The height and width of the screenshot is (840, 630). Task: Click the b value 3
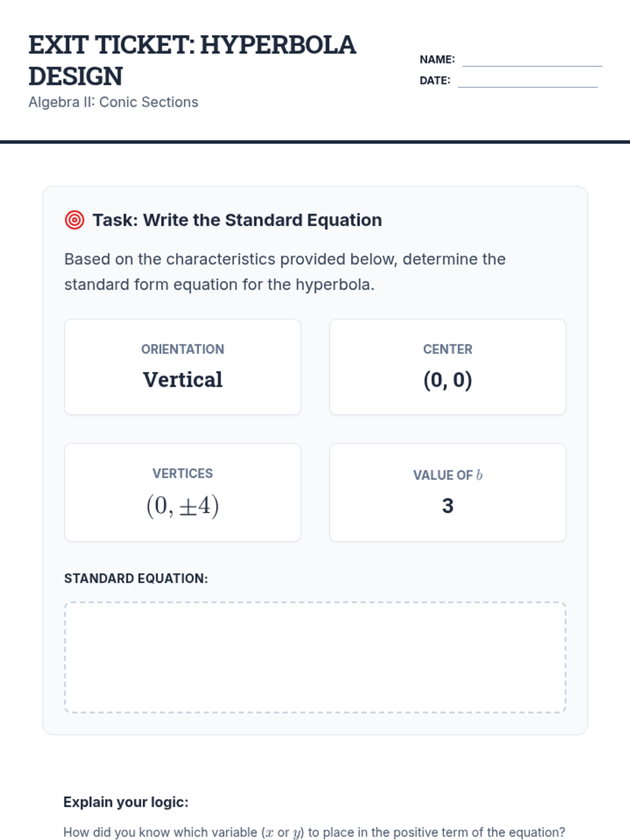[x=447, y=506]
